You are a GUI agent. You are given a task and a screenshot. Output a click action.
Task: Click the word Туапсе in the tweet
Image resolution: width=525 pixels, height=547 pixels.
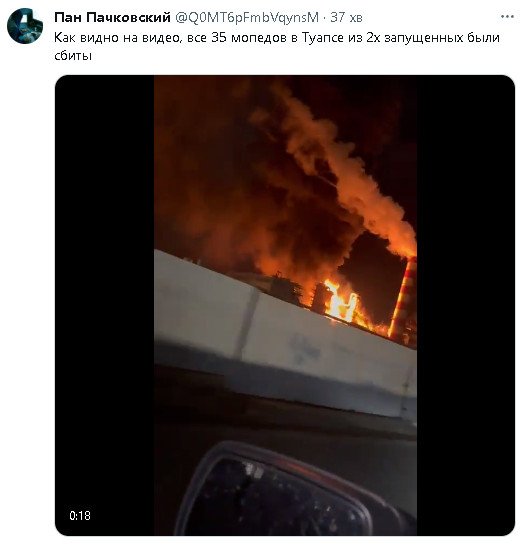click(x=323, y=38)
